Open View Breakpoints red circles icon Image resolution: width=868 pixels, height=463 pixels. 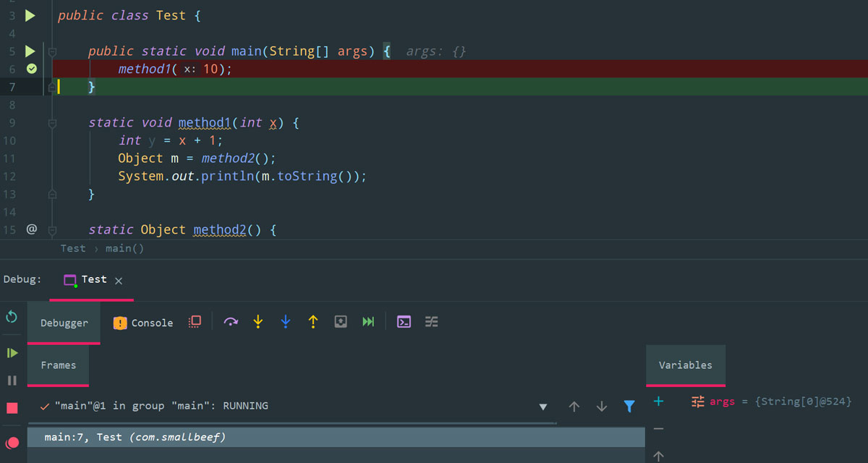point(12,443)
